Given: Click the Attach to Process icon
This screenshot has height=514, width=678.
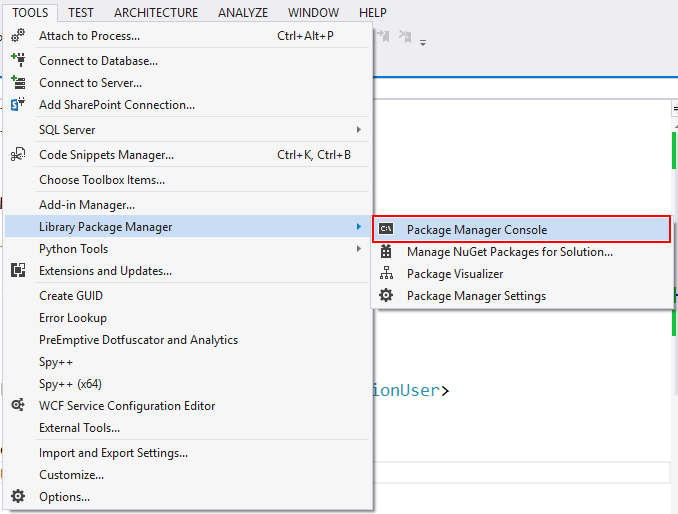Looking at the screenshot, I should (x=18, y=36).
